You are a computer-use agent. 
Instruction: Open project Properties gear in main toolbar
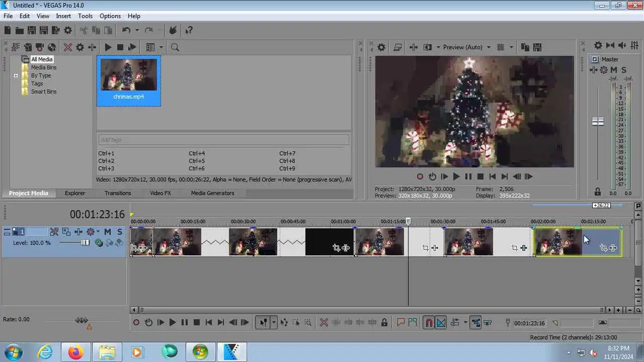[x=68, y=31]
